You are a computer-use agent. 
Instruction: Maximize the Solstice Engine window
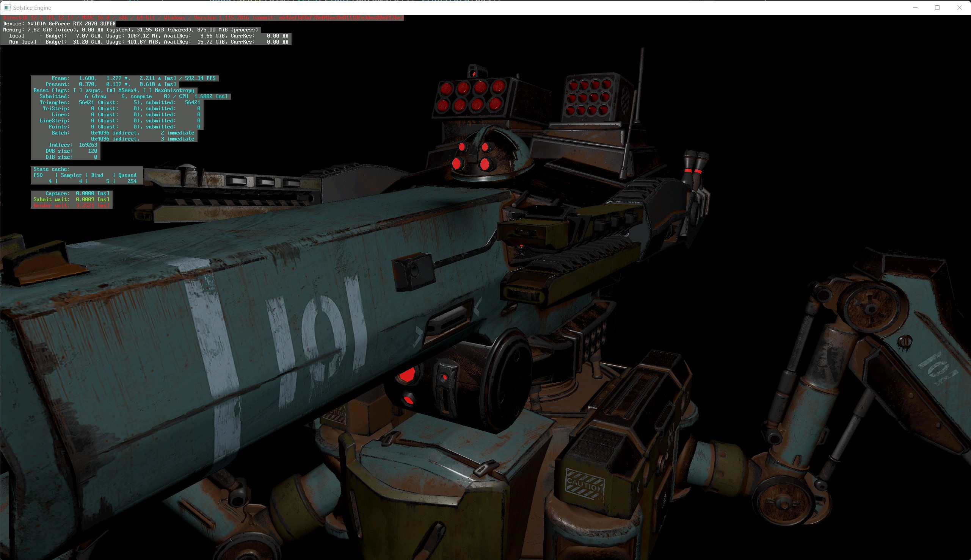pyautogui.click(x=937, y=8)
